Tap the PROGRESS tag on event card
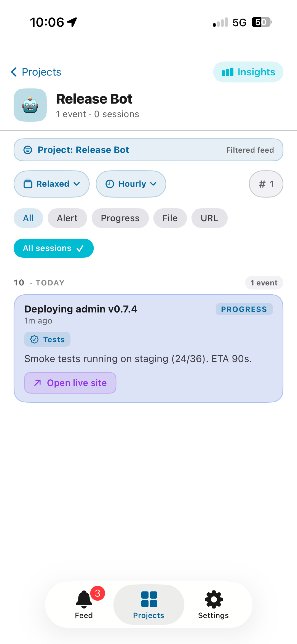 (x=244, y=309)
